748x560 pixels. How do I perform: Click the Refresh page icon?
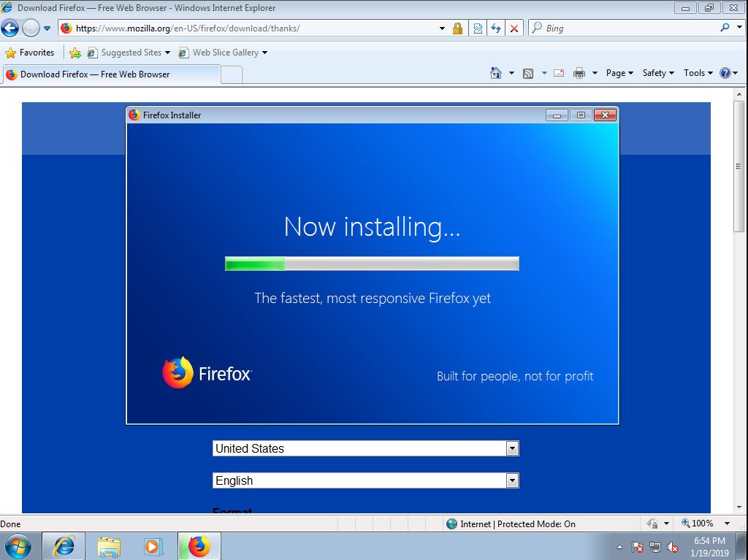click(496, 28)
